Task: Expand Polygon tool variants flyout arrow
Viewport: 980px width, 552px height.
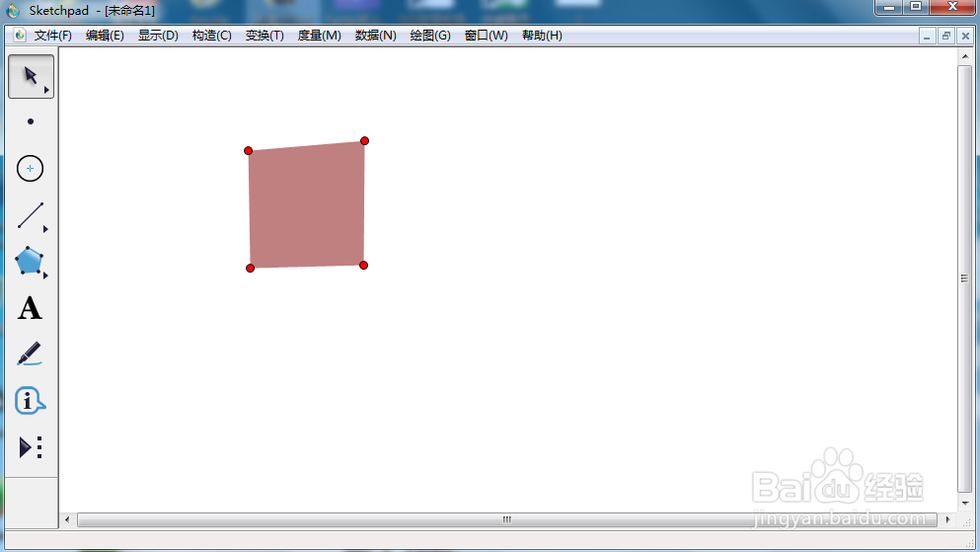Action: 45,276
